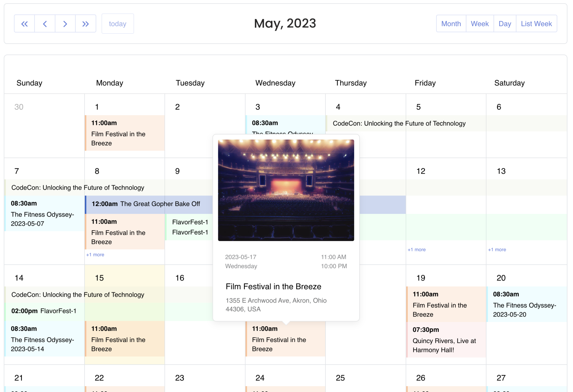The image size is (573, 392).
Task: Jump back one year with double-left chevron
Action: point(24,23)
